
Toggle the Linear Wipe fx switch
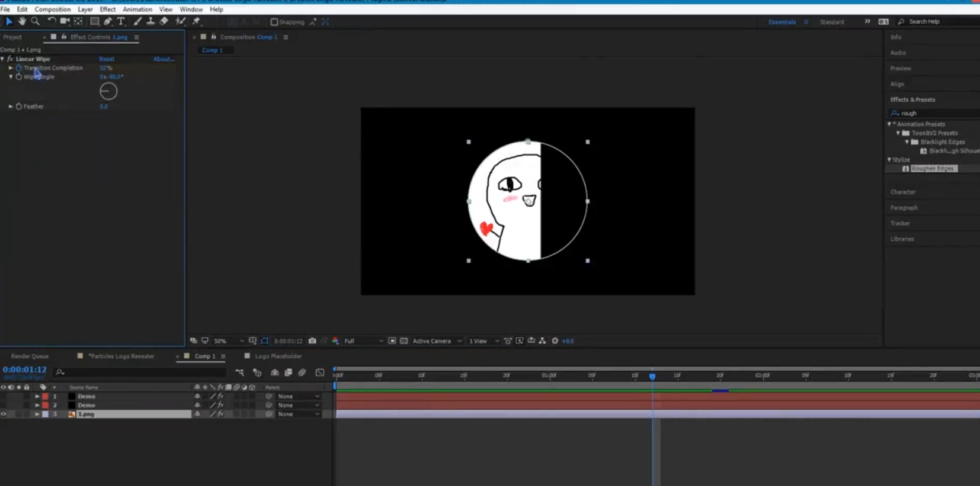click(10, 59)
